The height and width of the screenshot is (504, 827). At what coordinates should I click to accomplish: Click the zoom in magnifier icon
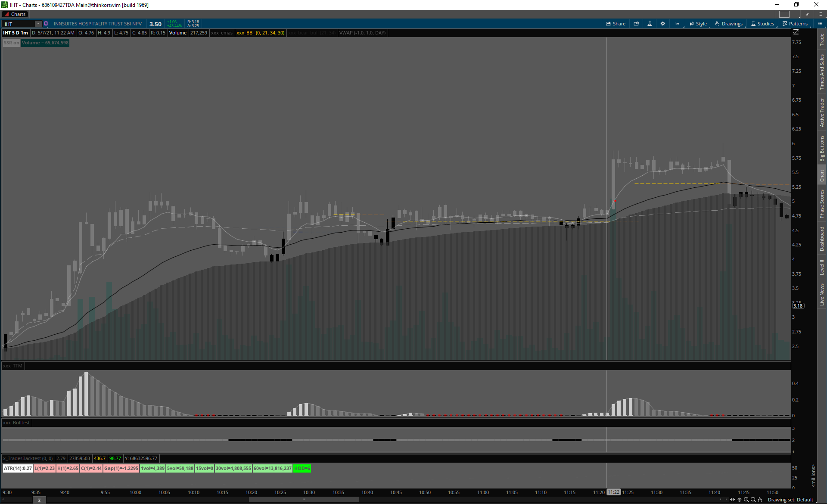tap(746, 500)
